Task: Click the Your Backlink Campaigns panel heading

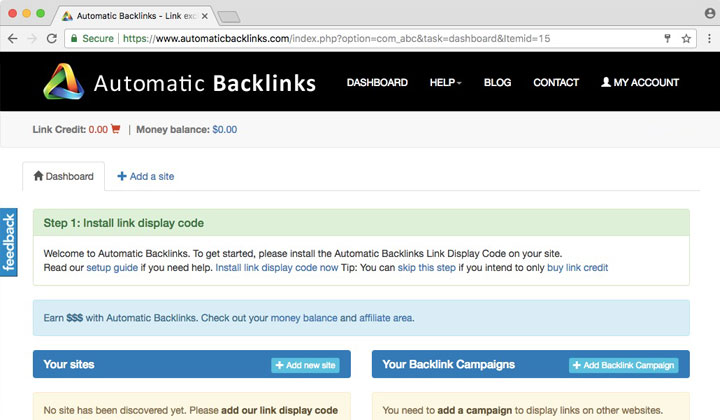Action: pos(449,364)
